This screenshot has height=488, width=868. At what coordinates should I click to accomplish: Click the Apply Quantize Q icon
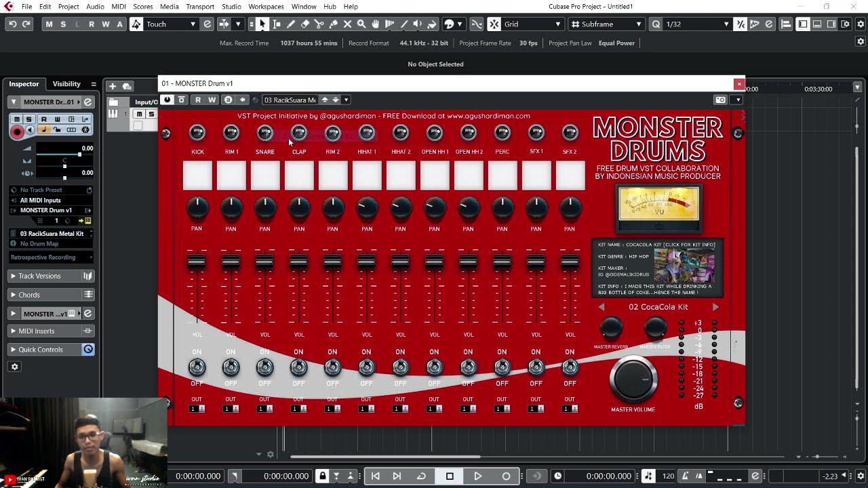click(656, 24)
